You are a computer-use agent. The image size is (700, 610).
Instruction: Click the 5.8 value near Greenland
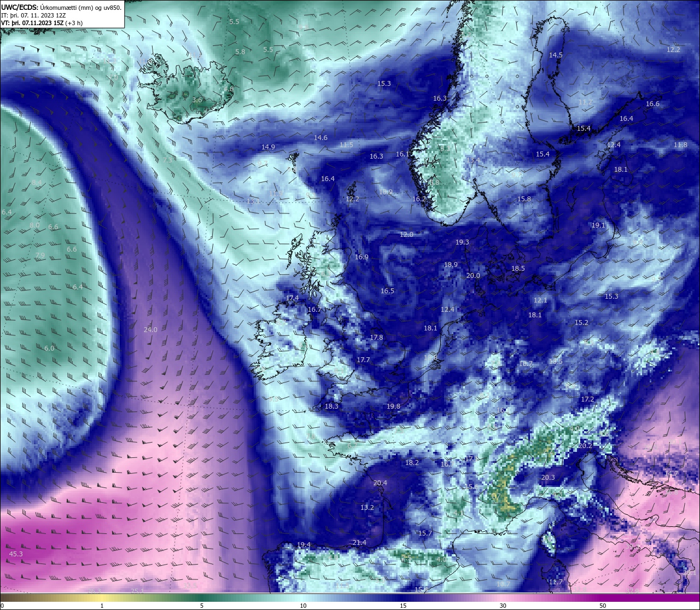point(240,51)
